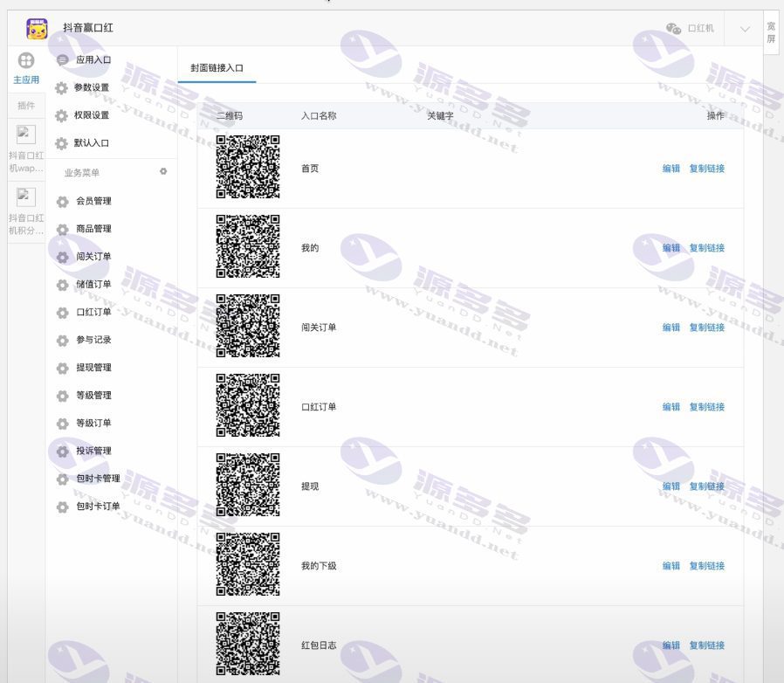The height and width of the screenshot is (683, 784).
Task: Copy link for 红包日志 entry
Action: point(707,646)
